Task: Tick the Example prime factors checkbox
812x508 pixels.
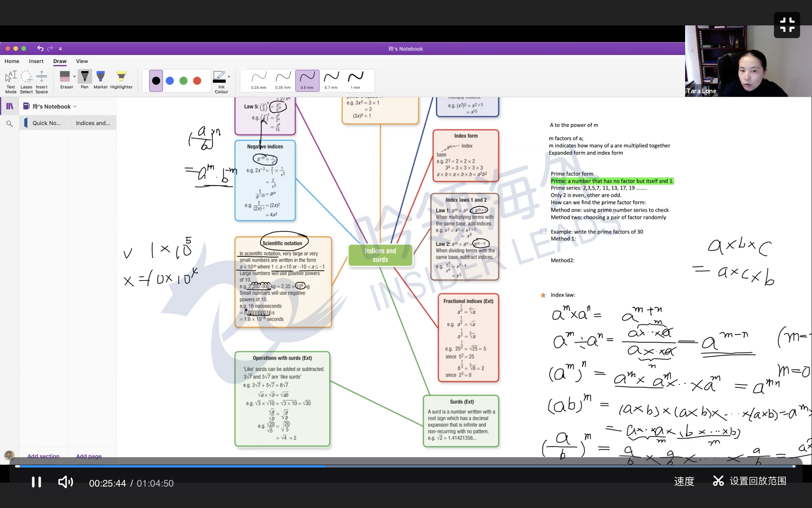Action: pyautogui.click(x=543, y=231)
